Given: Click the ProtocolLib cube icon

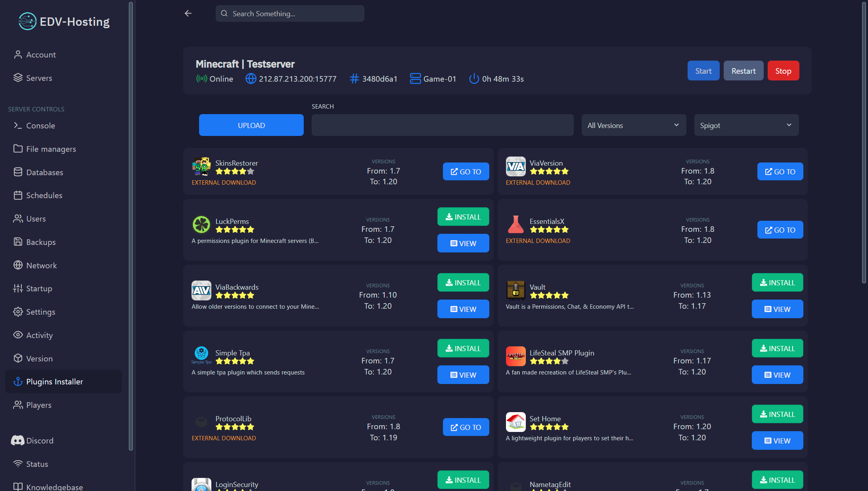Looking at the screenshot, I should point(201,422).
